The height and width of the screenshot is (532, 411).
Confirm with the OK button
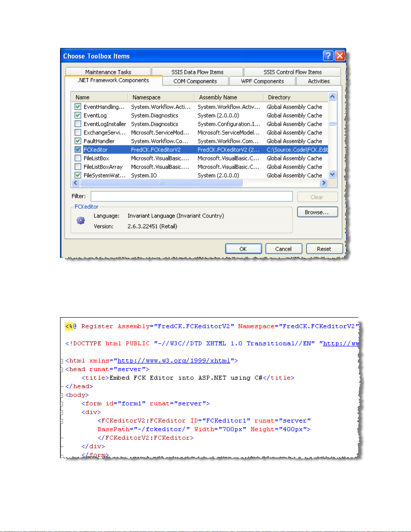click(243, 249)
